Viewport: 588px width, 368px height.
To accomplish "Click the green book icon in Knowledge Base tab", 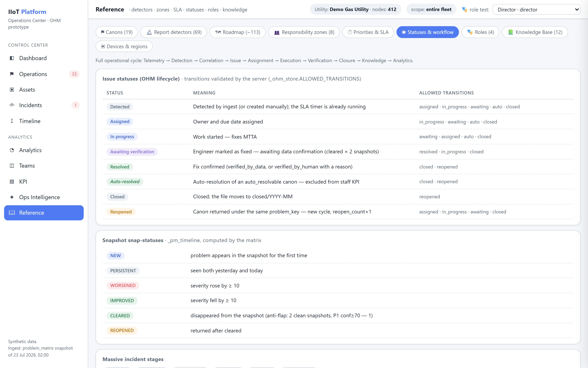I will [x=510, y=32].
